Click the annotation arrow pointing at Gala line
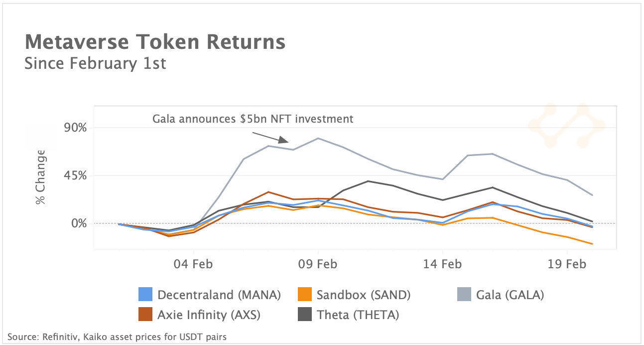This screenshot has height=345, width=644. point(271,138)
